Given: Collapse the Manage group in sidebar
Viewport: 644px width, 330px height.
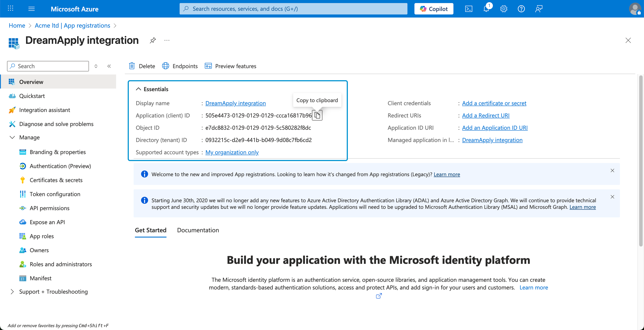Looking at the screenshot, I should 12,137.
